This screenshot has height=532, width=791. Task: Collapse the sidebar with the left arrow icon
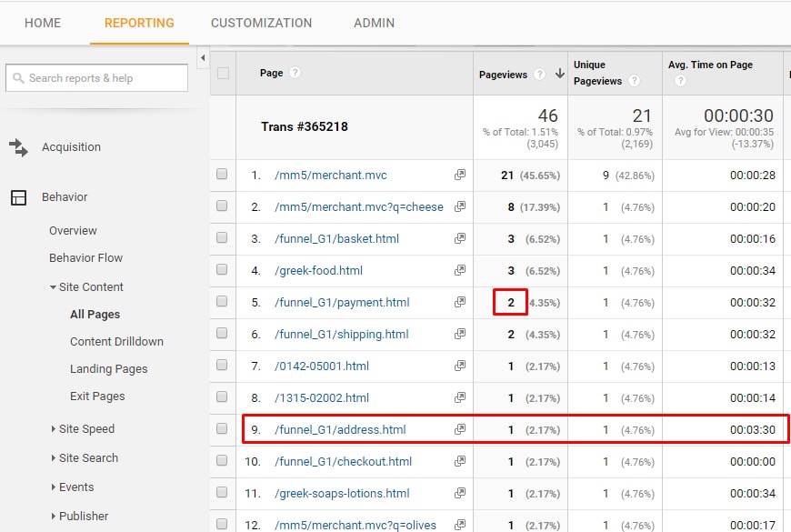click(x=202, y=57)
